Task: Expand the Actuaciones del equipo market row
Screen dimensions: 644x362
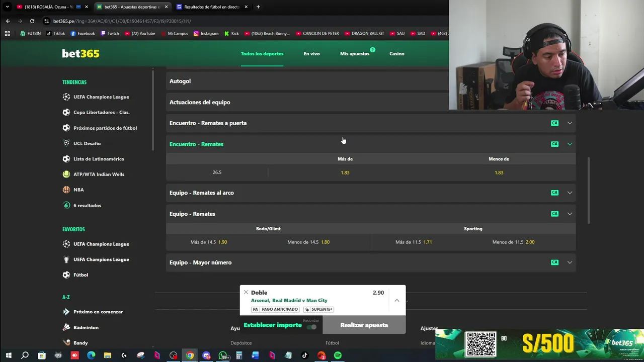Action: pyautogui.click(x=307, y=102)
